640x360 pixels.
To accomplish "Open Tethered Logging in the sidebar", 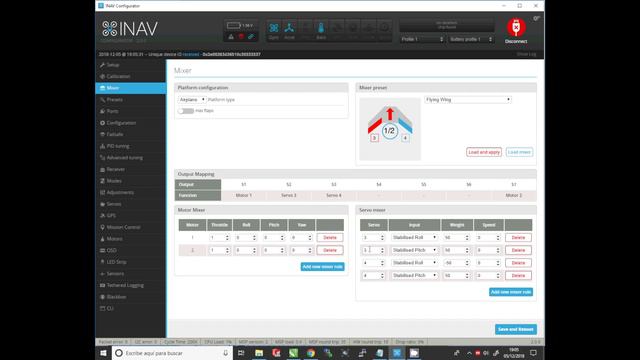I will coord(131,285).
